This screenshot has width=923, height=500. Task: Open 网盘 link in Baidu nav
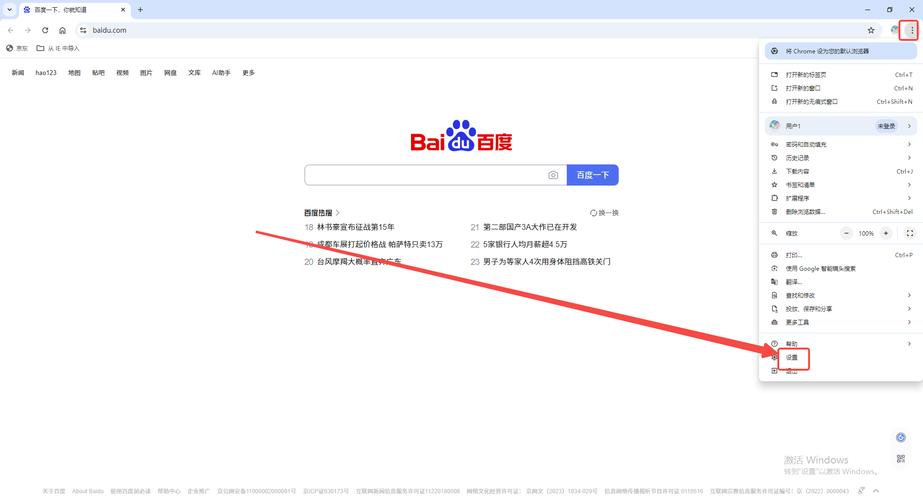coord(170,73)
